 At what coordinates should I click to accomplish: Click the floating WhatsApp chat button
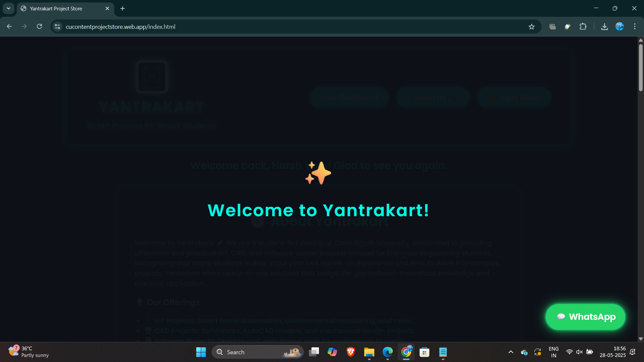click(x=585, y=317)
